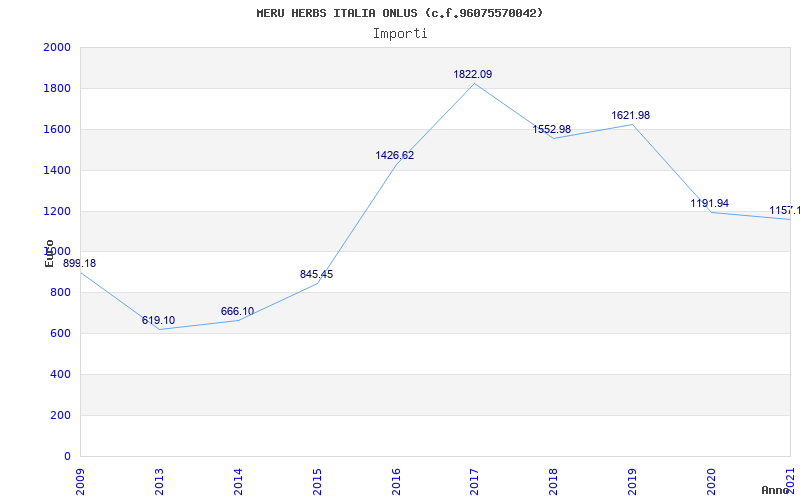Screen dimensions: 800x500
Task: Click the 2000 y-axis tick label
Action: pos(57,47)
